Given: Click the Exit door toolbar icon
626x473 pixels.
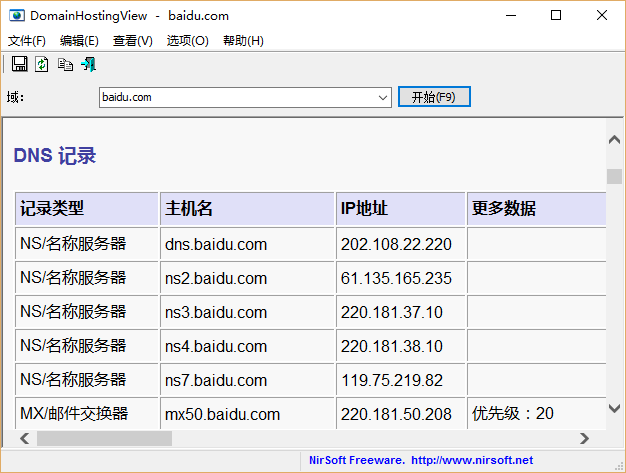Looking at the screenshot, I should pyautogui.click(x=89, y=64).
